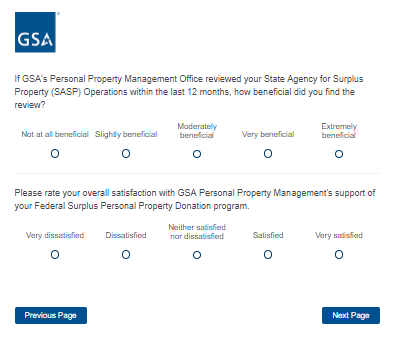Pick the 'Satisfied' radio button

[268, 255]
